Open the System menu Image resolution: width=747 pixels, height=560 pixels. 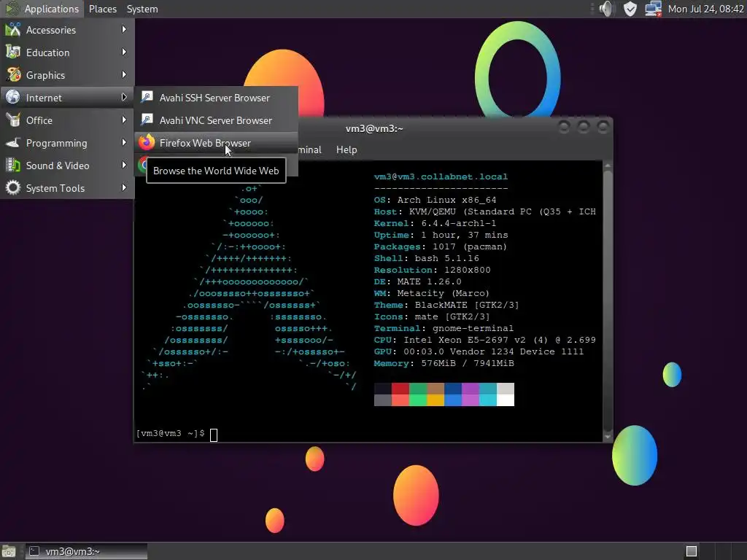(x=142, y=9)
